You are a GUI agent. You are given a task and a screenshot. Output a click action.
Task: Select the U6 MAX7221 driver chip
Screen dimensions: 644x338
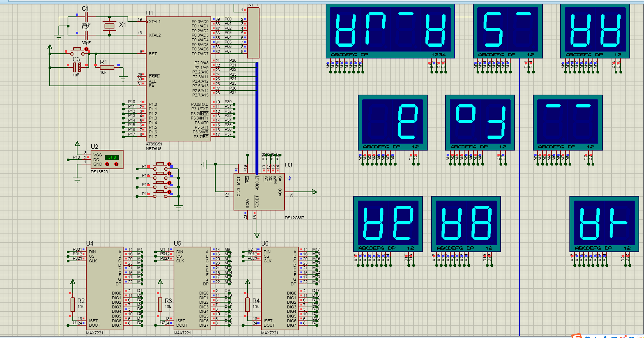pos(280,288)
